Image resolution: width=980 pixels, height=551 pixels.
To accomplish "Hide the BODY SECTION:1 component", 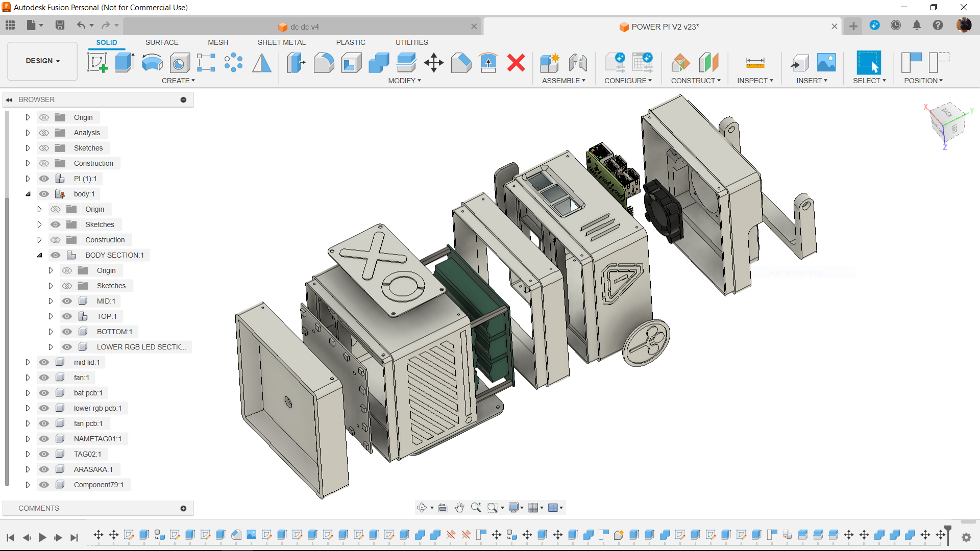I will [x=56, y=255].
